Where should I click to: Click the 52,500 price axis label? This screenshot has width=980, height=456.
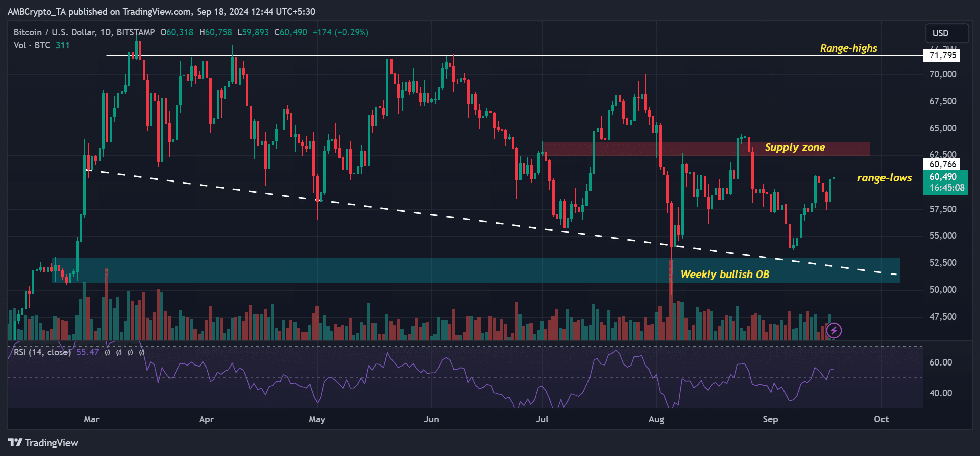point(943,263)
